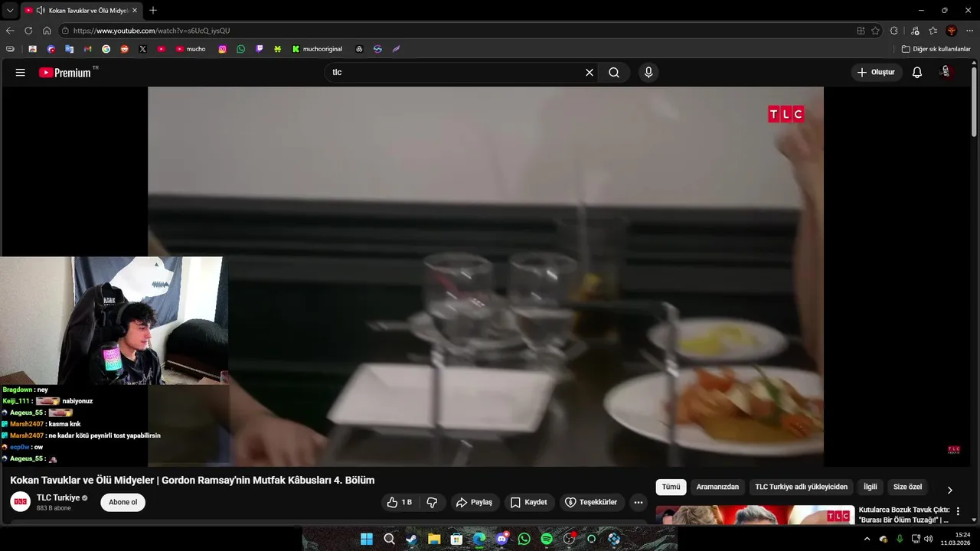Select the İlgili filter chip
The width and height of the screenshot is (980, 551).
871,487
